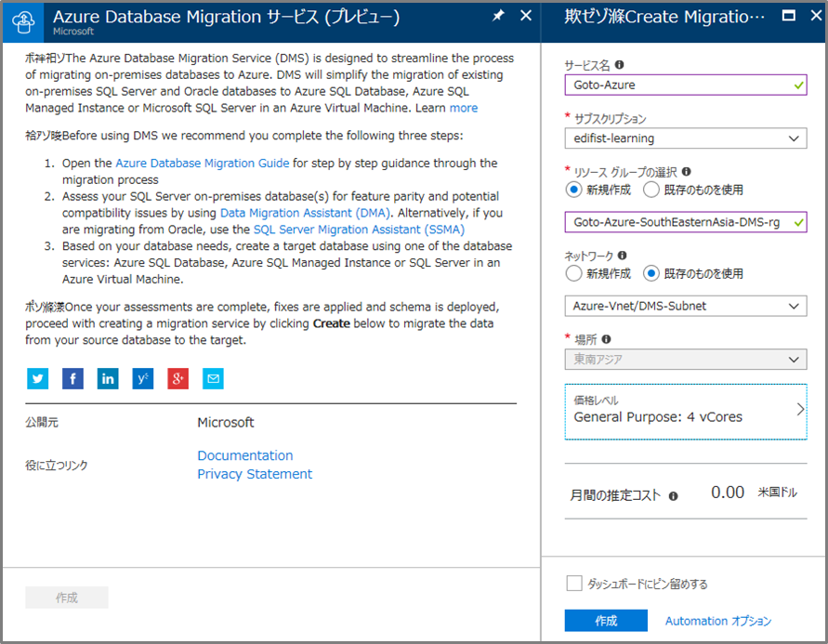The image size is (828, 644).
Task: Share via the Facebook icon
Action: tap(72, 378)
